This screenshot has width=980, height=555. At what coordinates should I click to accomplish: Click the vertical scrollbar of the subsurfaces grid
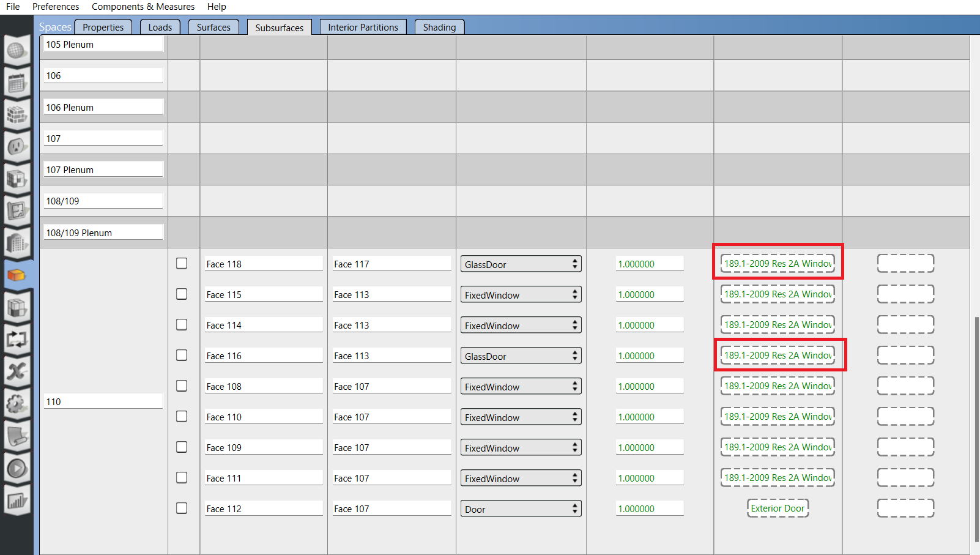(x=977, y=428)
